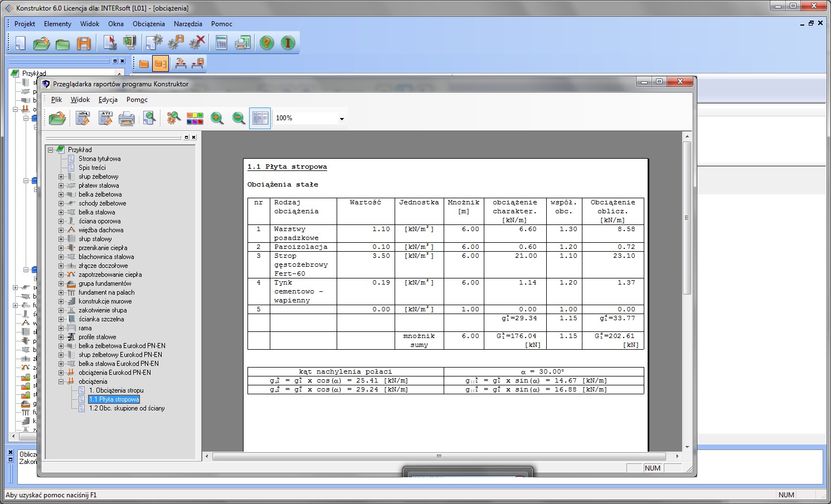This screenshot has height=504, width=831.
Task: Float the report tree side panel
Action: (x=186, y=137)
